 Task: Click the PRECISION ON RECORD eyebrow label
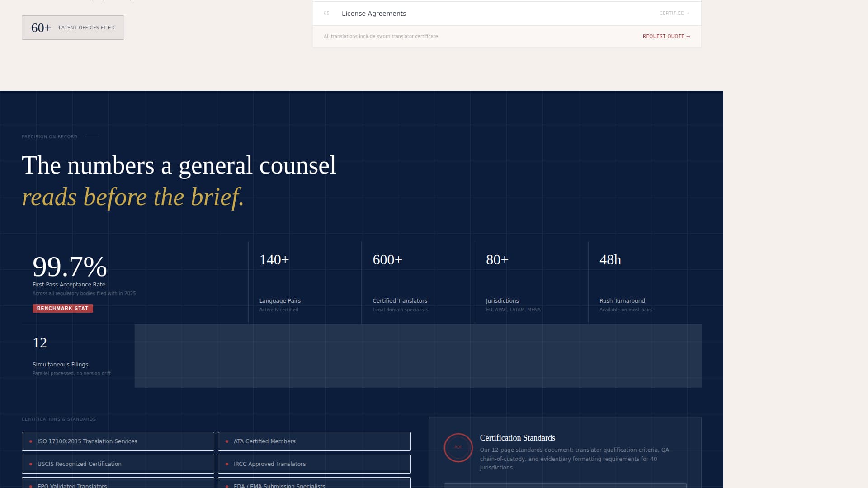coord(49,137)
